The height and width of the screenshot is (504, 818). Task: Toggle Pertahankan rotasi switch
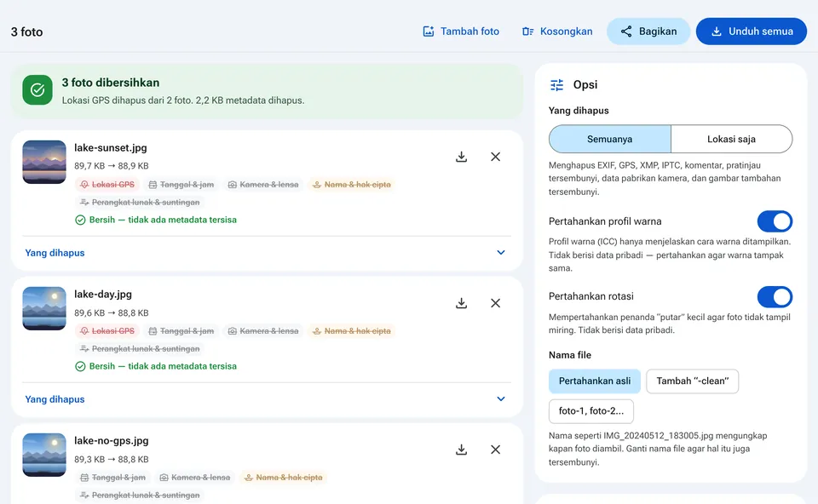[x=775, y=296]
